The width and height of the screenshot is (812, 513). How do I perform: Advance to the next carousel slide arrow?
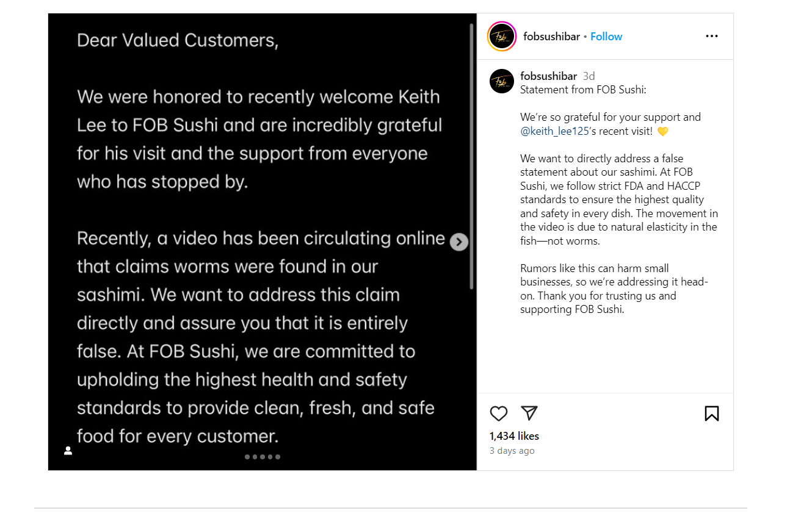[x=459, y=242]
